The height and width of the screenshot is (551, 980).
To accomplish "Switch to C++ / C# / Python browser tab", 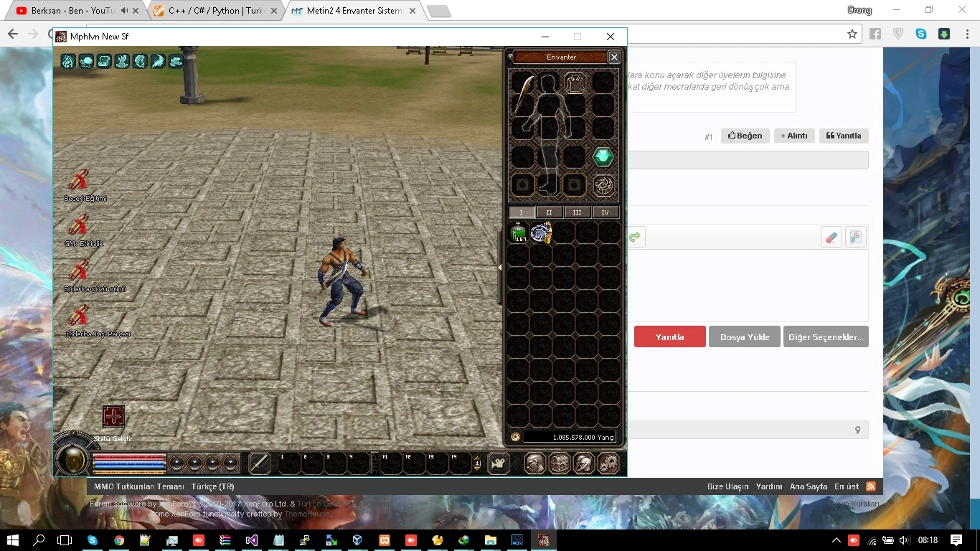I will click(216, 11).
